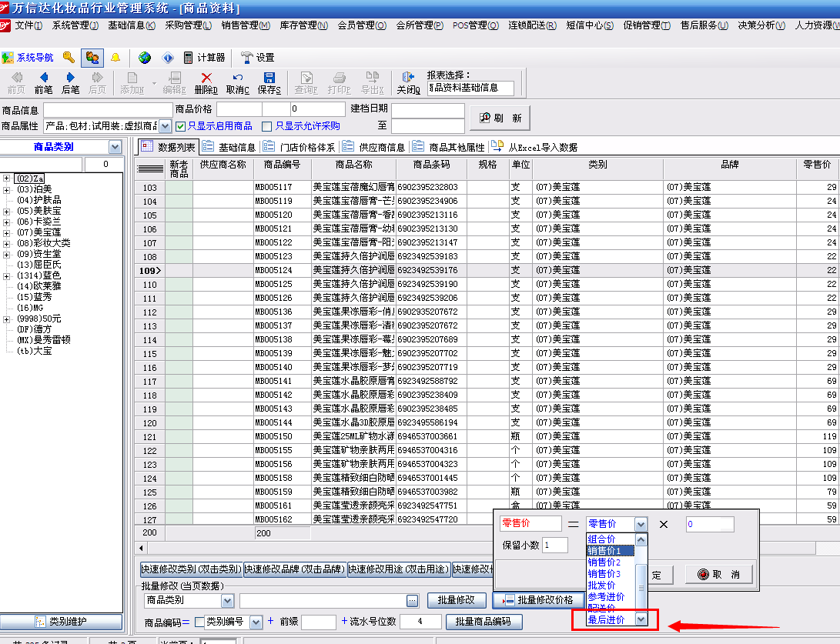Click the blue info diamond icon
The width and height of the screenshot is (840, 644).
point(168,57)
